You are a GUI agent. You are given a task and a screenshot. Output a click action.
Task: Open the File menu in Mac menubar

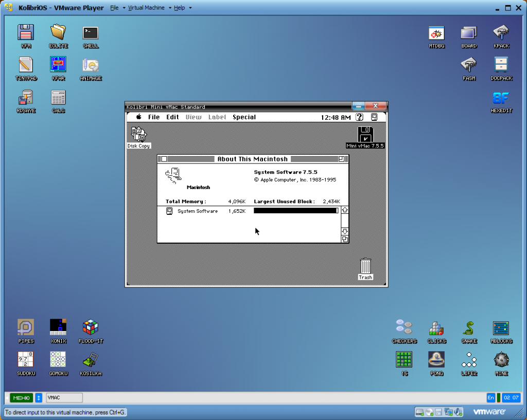(154, 117)
